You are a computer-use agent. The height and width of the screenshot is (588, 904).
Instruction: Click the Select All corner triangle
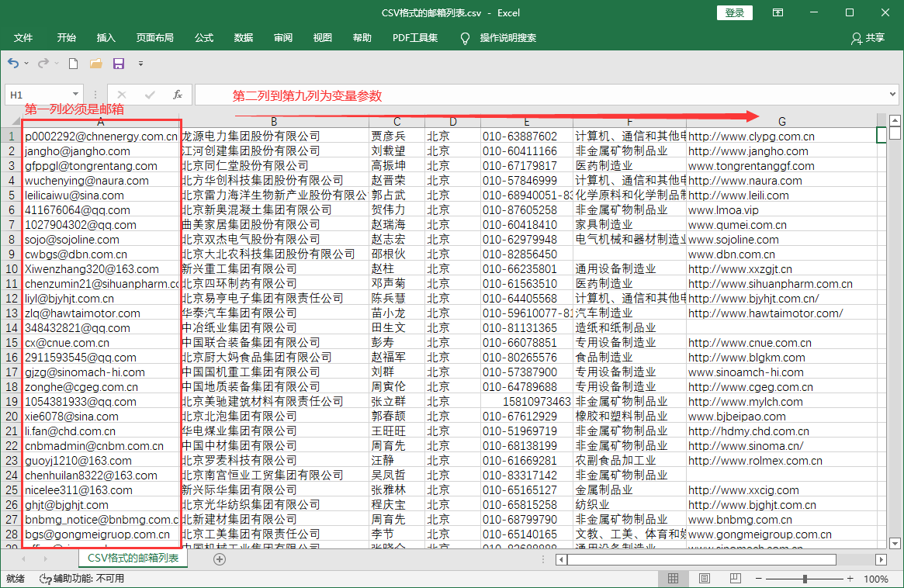(x=16, y=122)
